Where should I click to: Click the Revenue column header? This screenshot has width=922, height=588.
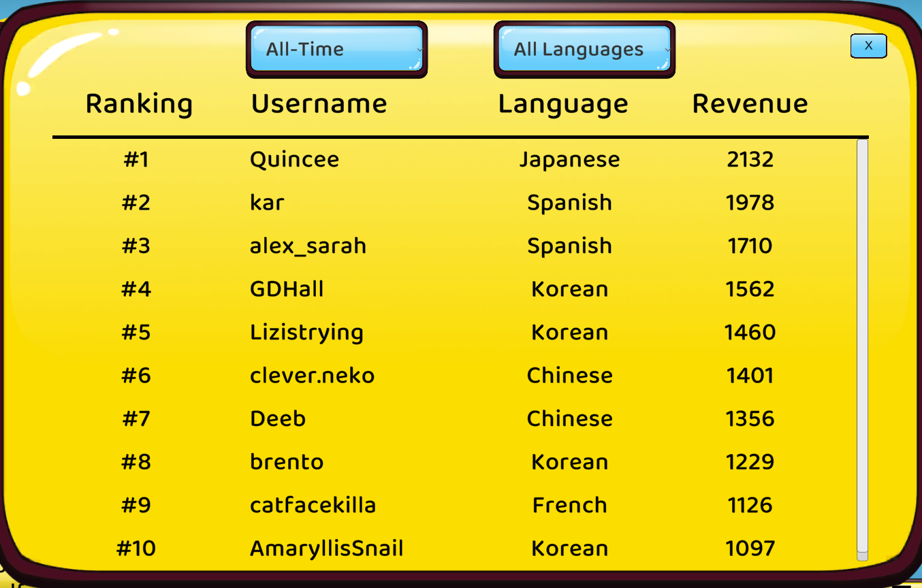[x=750, y=103]
